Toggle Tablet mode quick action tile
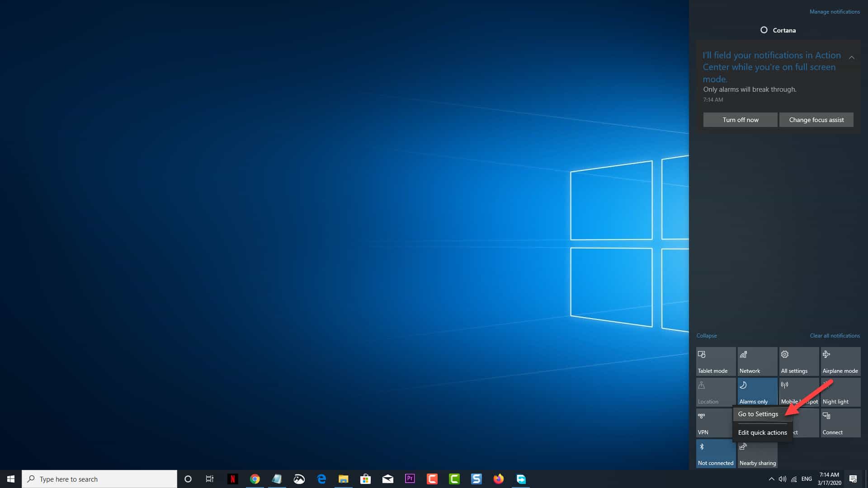 716,361
